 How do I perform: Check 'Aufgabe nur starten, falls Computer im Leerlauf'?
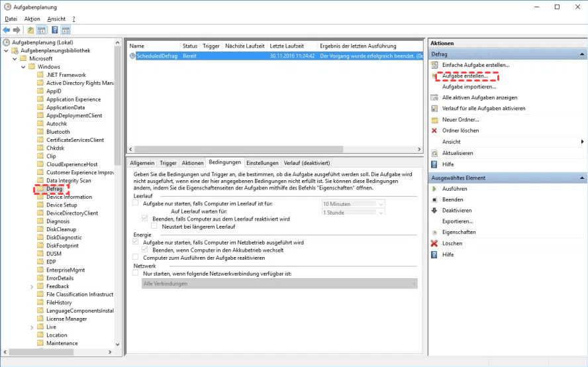click(x=136, y=203)
